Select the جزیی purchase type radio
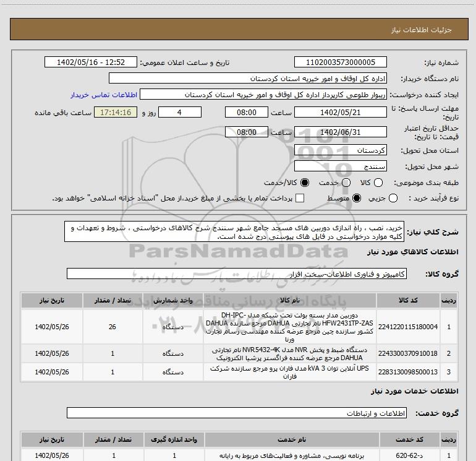 pos(393,199)
